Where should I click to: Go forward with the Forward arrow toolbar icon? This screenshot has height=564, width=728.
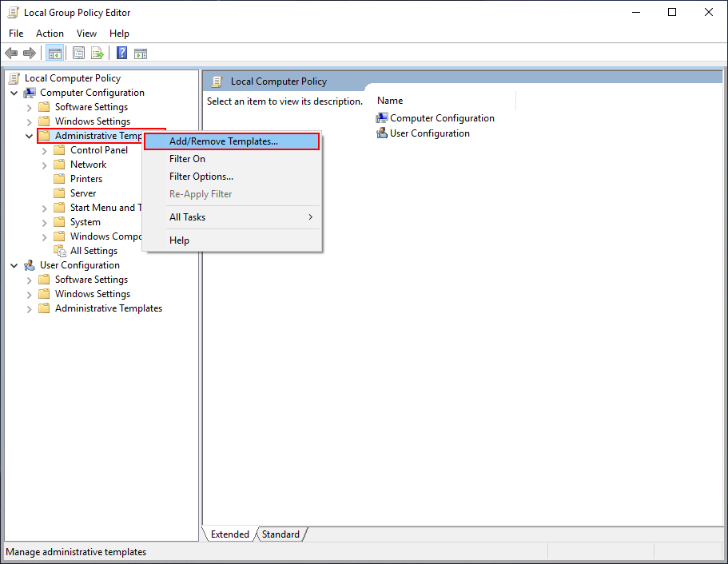coord(30,54)
